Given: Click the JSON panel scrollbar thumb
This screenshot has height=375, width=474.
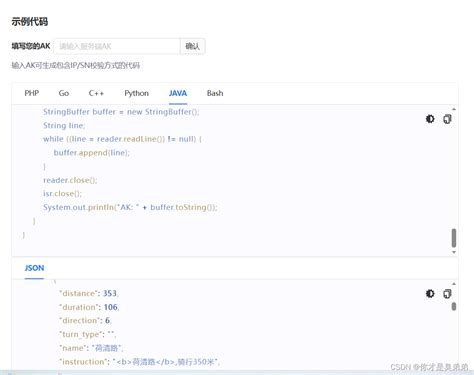Looking at the screenshot, I should tap(454, 306).
